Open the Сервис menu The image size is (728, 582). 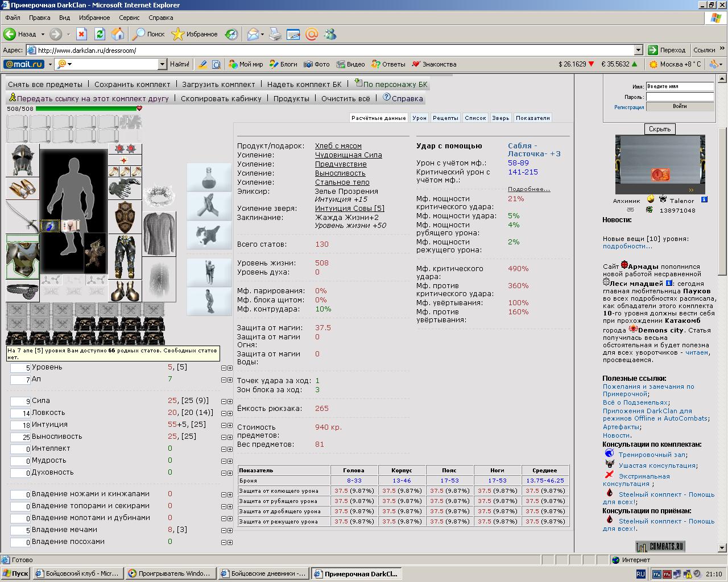point(129,18)
